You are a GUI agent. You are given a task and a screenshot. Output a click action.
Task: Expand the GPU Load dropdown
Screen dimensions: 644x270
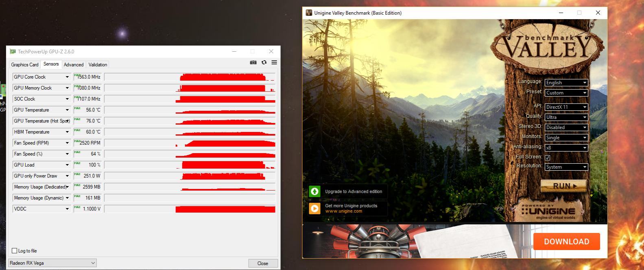[67, 165]
